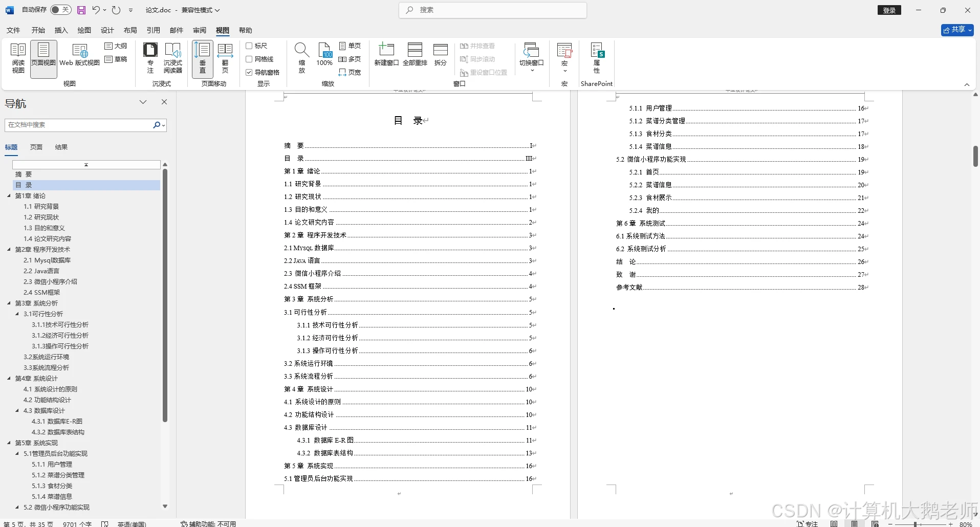
Task: Click the navigation search document field
Action: [x=79, y=125]
